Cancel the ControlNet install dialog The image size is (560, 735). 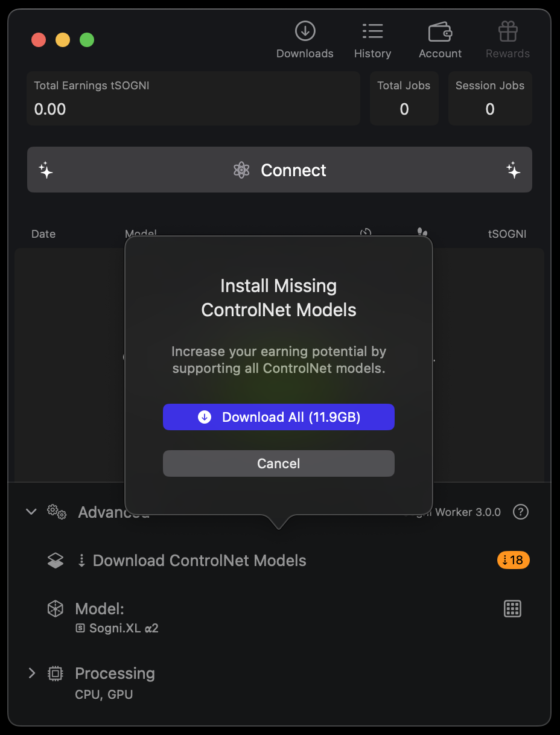(x=278, y=463)
